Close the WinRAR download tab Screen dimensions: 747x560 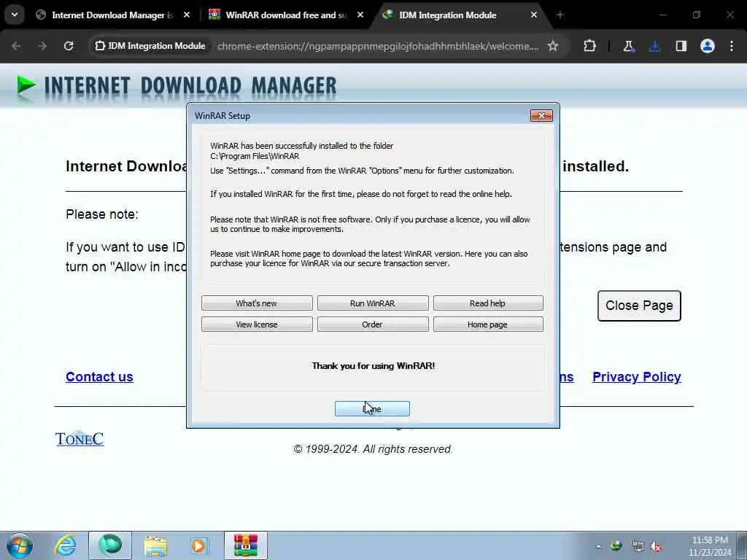coord(360,15)
